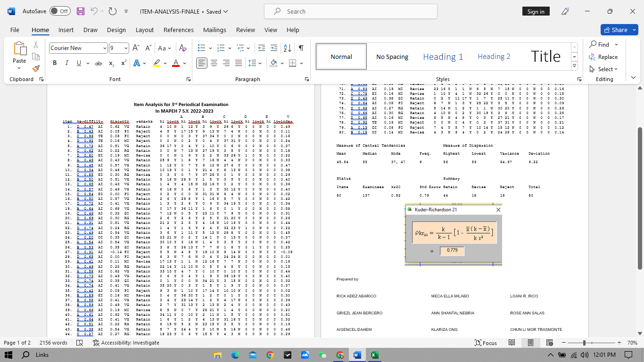Expand the Styles gallery
This screenshot has width=644, height=362.
[574, 66]
